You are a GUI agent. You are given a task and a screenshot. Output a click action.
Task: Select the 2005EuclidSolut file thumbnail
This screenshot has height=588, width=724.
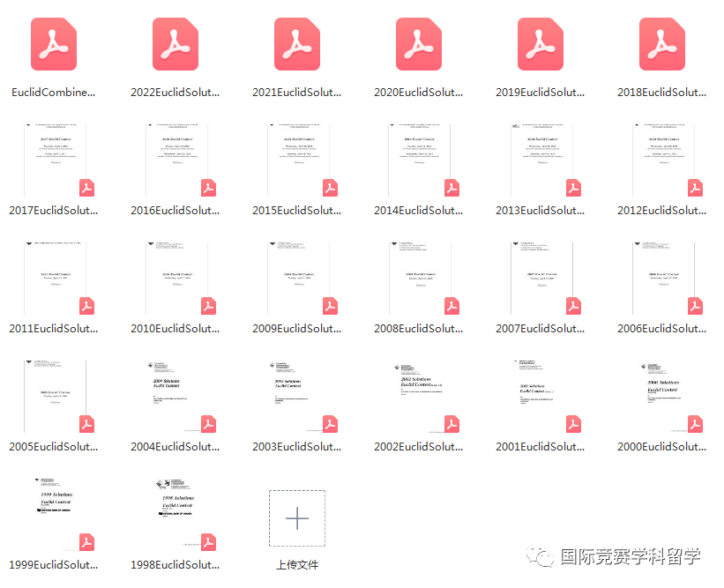(55, 397)
